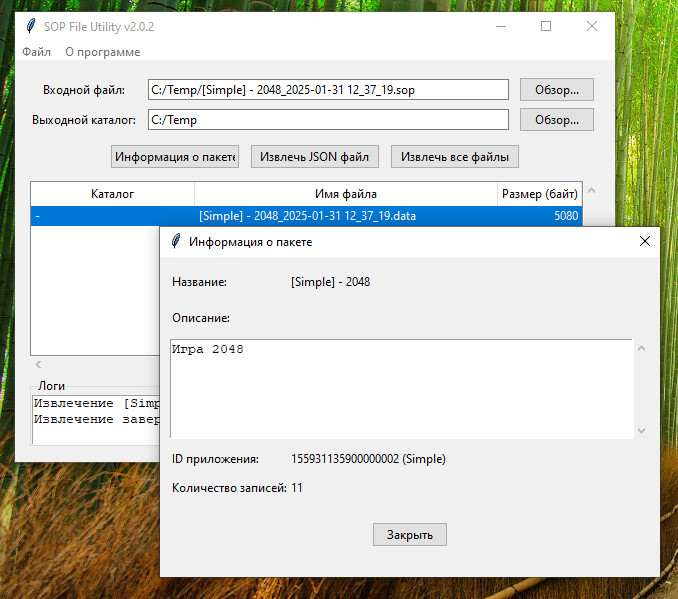The height and width of the screenshot is (599, 678).
Task: Click the Имя файла column header
Action: click(345, 194)
